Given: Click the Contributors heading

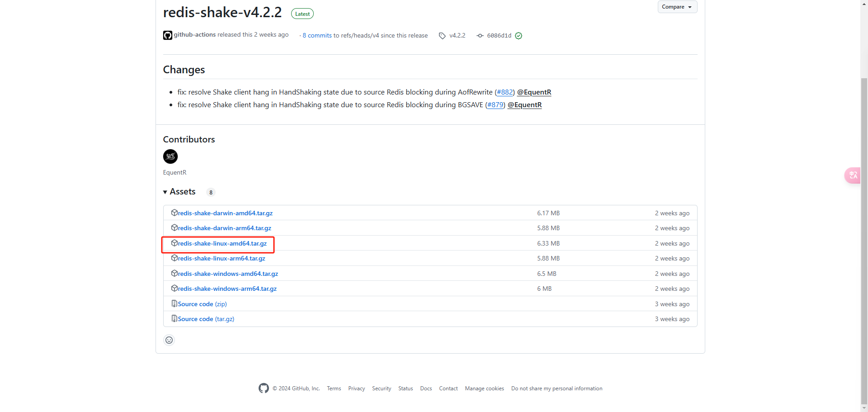Looking at the screenshot, I should pos(189,139).
